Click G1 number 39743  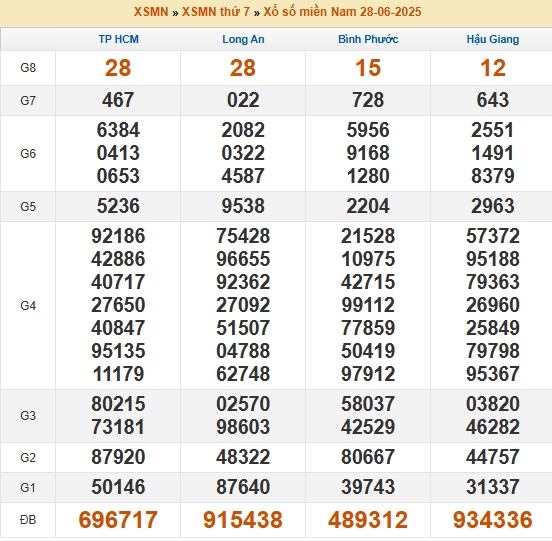368,487
